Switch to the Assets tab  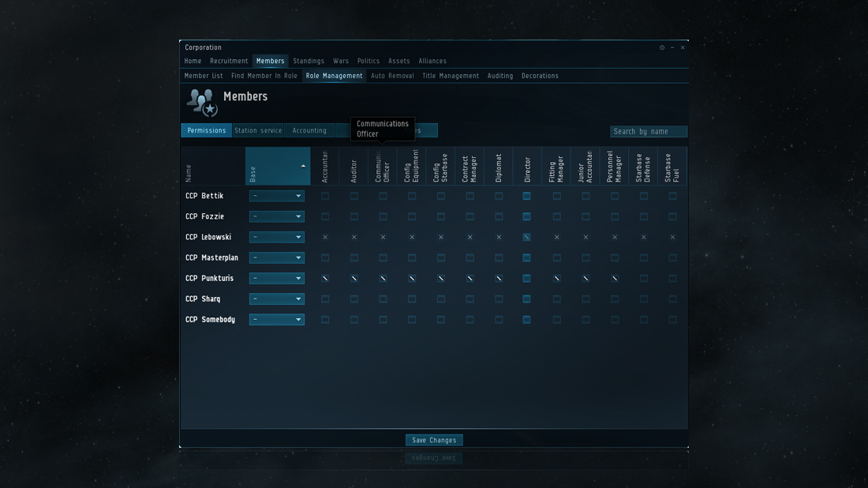399,61
